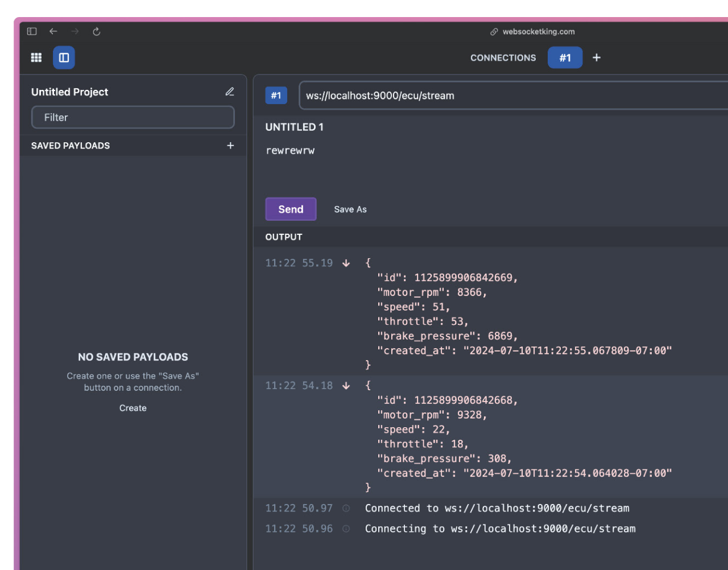Click the Filter payloads input
This screenshot has width=728, height=570.
tap(133, 117)
